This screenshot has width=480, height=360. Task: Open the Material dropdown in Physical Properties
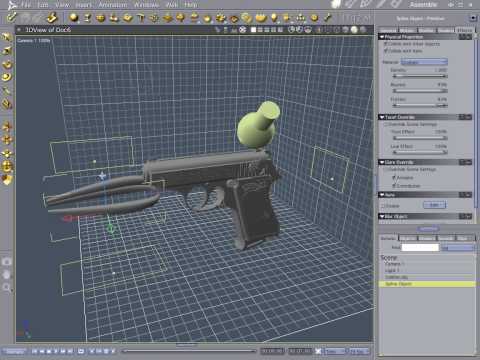click(x=424, y=62)
